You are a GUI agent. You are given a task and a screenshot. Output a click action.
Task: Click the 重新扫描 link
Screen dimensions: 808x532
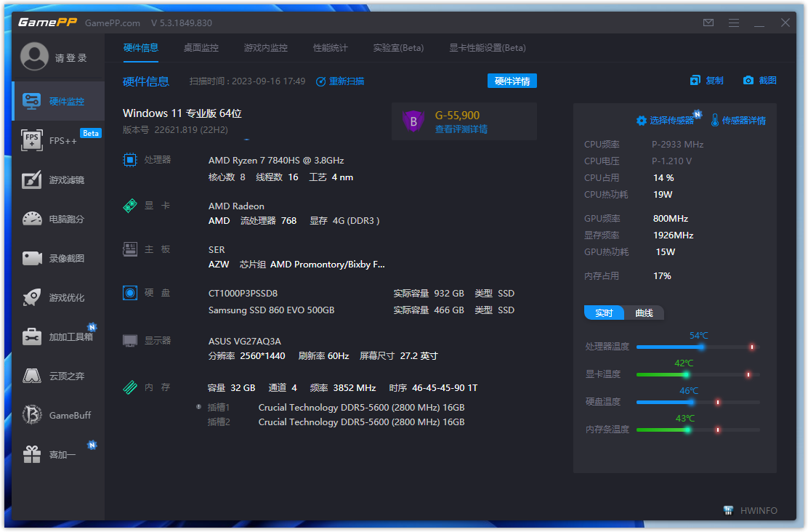(347, 81)
